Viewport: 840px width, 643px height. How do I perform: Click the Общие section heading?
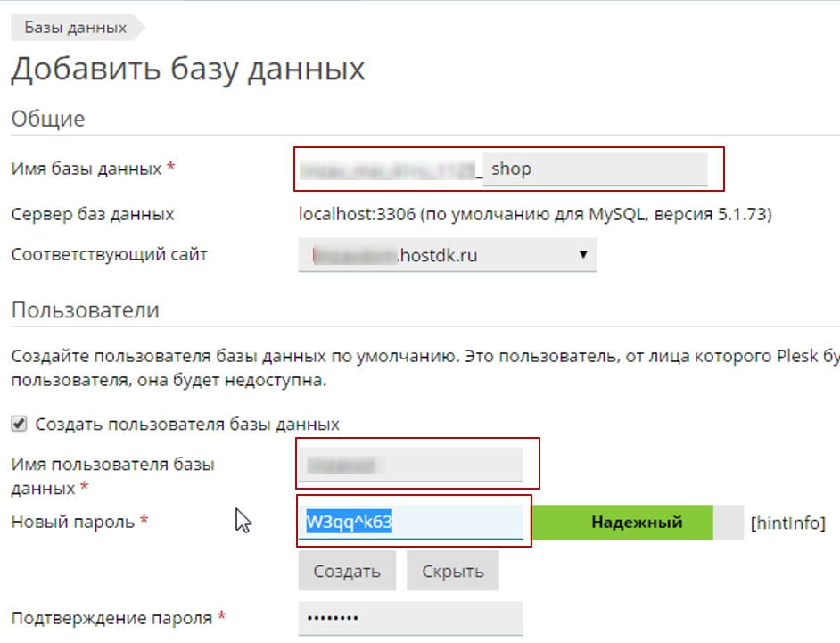pyautogui.click(x=47, y=119)
